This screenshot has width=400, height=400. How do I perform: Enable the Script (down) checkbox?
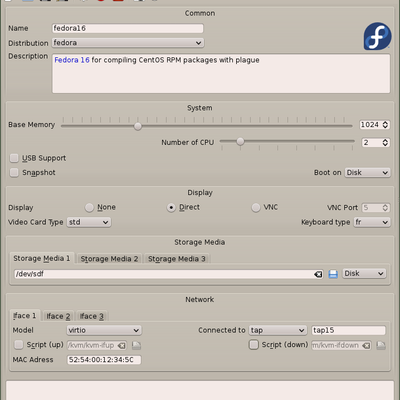point(254,345)
